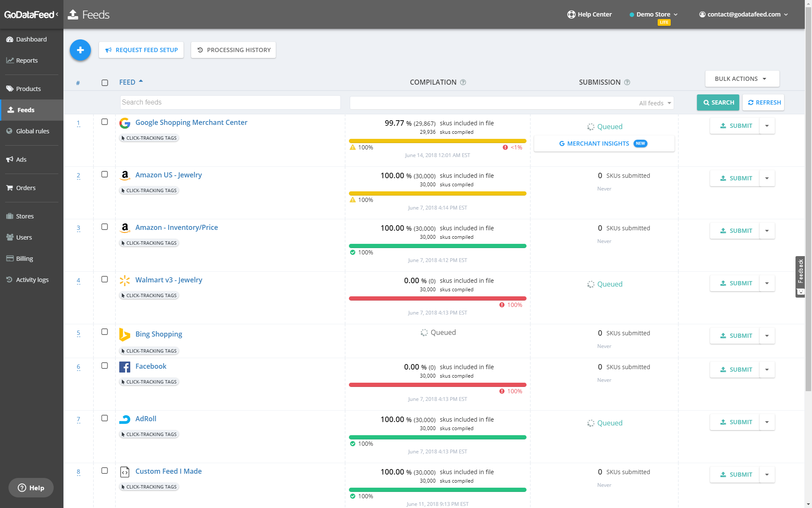Viewport: 812px width, 508px height.
Task: Open dropdown arrow next to Google Shopping Submit
Action: coord(767,126)
